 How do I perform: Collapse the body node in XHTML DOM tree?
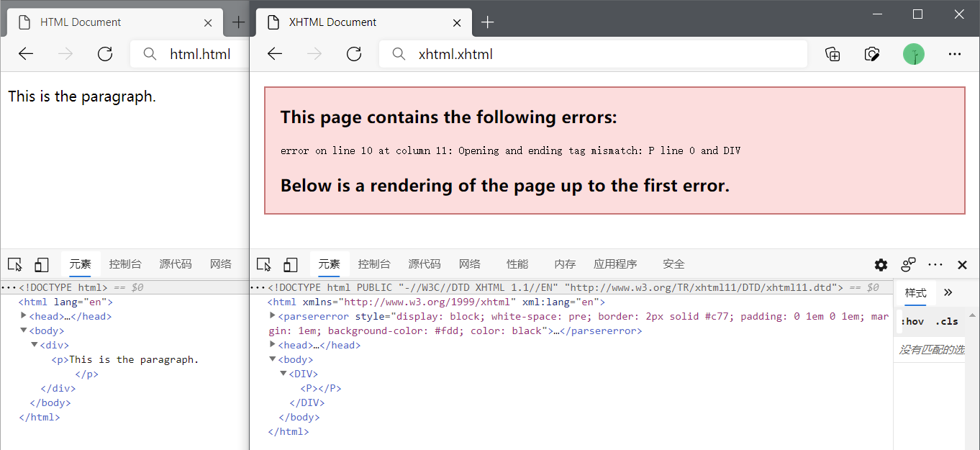(x=273, y=359)
